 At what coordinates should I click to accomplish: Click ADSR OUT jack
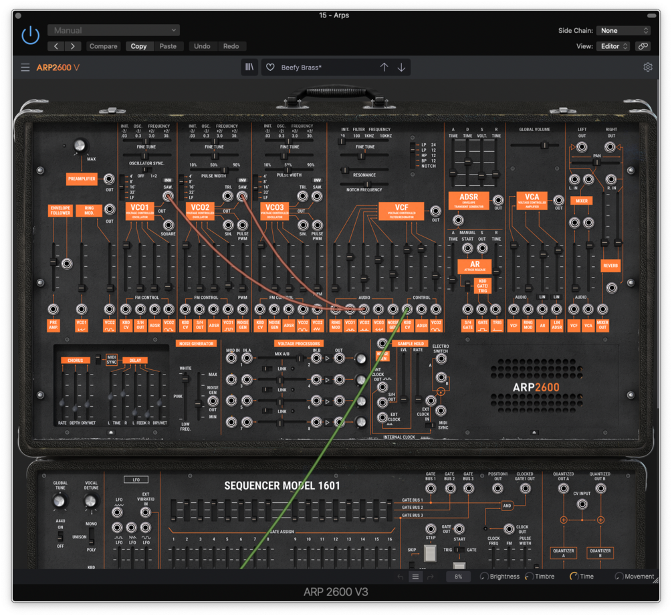click(x=497, y=200)
